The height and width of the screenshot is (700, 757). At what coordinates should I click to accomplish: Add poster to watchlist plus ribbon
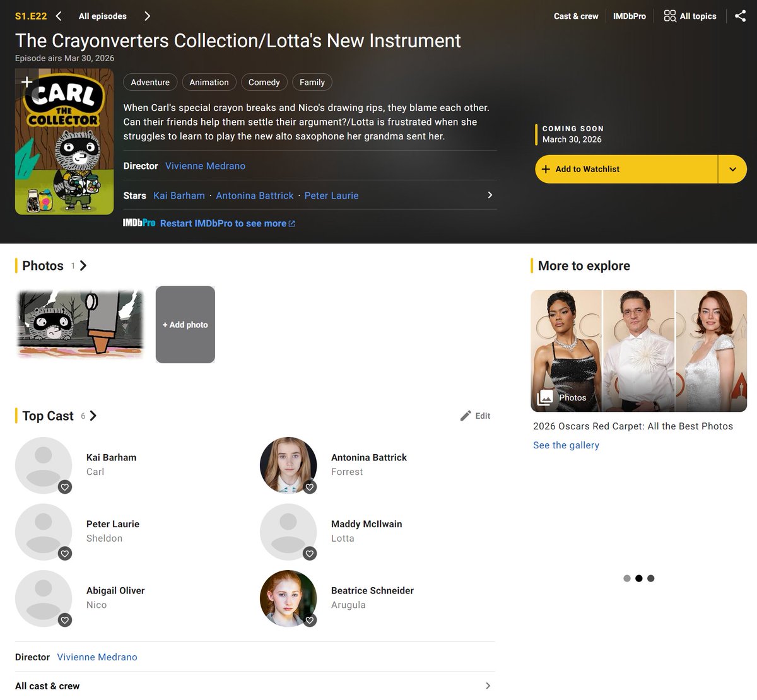(26, 82)
